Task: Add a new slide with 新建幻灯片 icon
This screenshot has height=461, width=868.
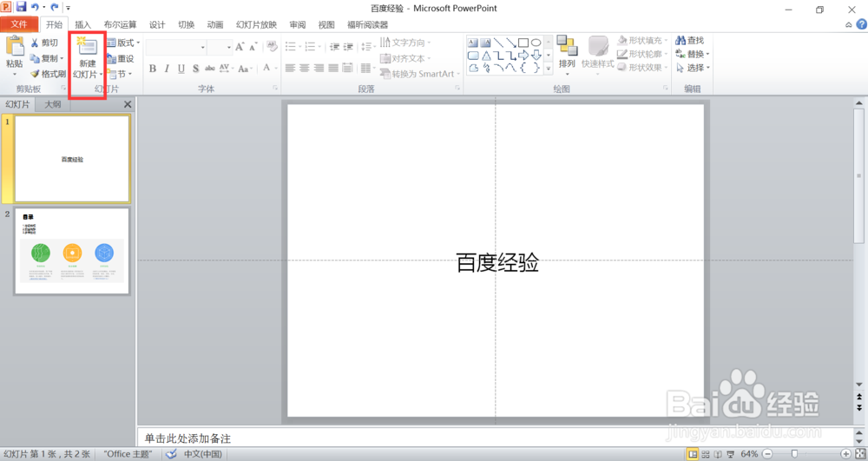Action: 87,47
